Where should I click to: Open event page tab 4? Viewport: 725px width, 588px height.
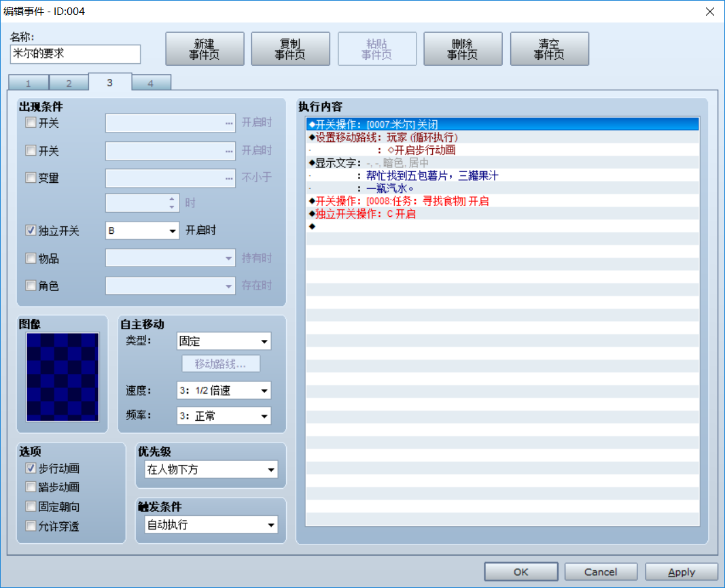(x=151, y=84)
